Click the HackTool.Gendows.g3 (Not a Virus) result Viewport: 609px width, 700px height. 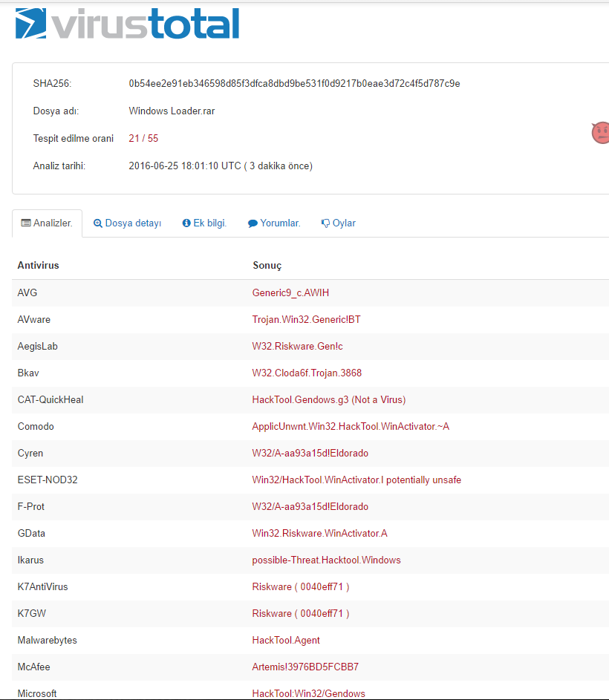(329, 400)
